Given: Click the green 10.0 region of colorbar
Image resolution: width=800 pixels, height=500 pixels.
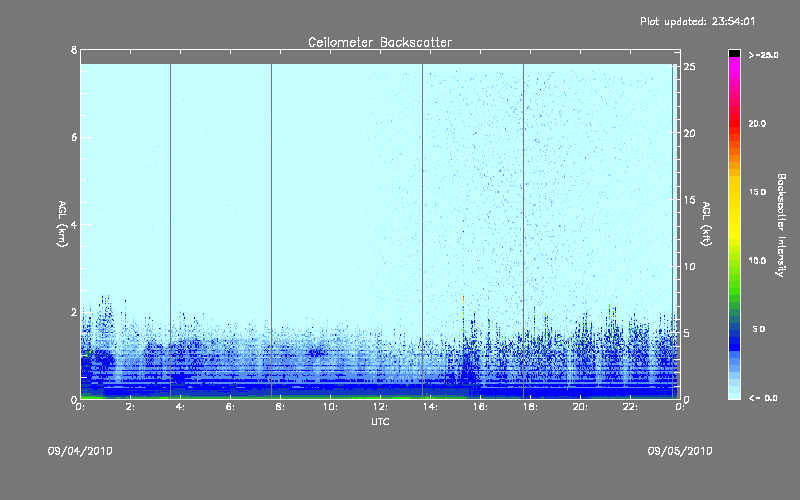Looking at the screenshot, I should [734, 261].
